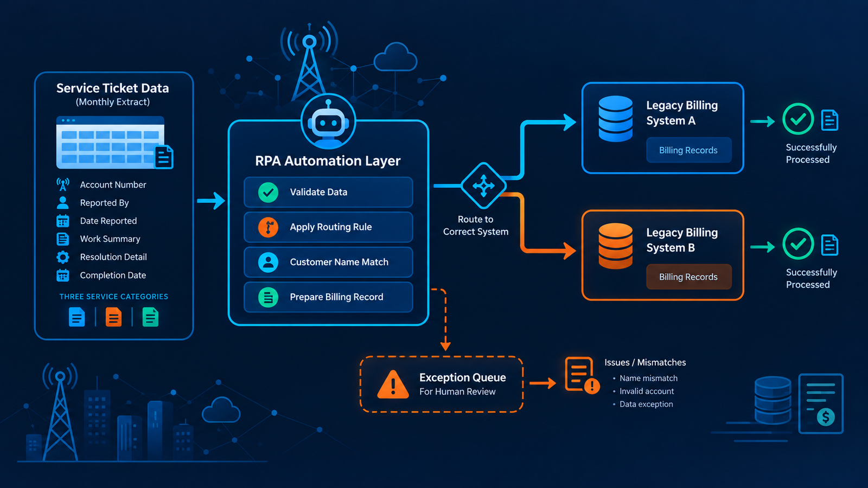The height and width of the screenshot is (488, 868).
Task: Click the orange document alert icon near Issues / Mismatches
Action: 582,375
